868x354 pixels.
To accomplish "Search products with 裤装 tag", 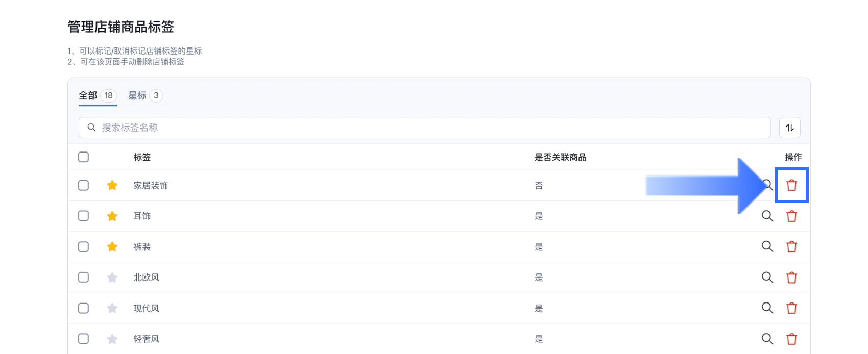I will pyautogui.click(x=767, y=247).
